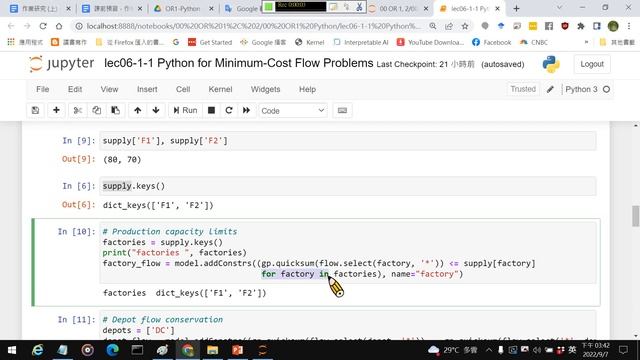Open the CNBC bookmark
The height and width of the screenshot is (360, 640).
pos(534,42)
